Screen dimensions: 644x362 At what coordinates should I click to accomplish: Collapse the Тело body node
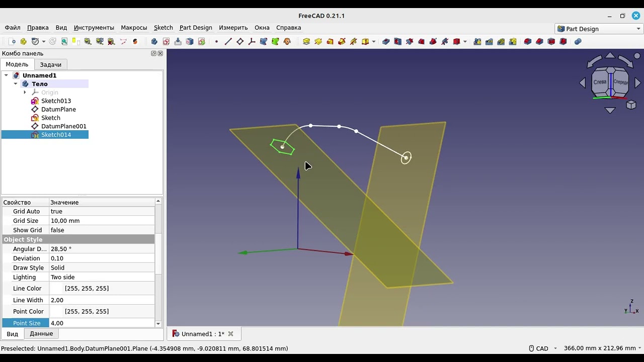[16, 84]
